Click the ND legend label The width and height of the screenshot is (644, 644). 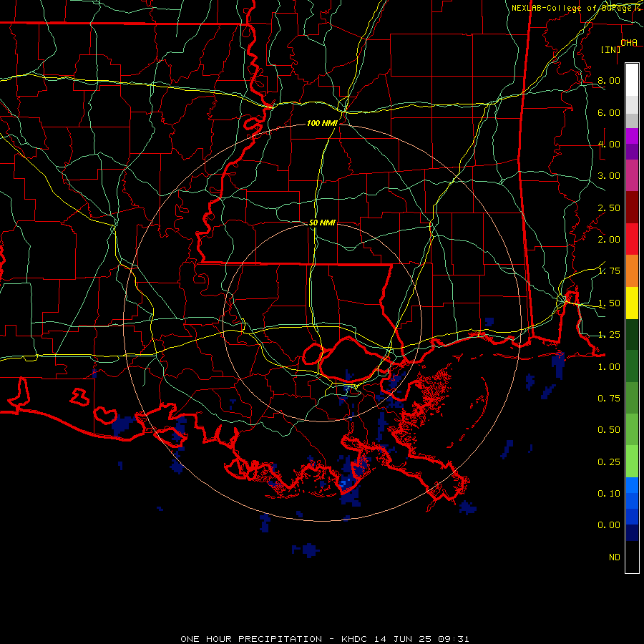tap(615, 557)
